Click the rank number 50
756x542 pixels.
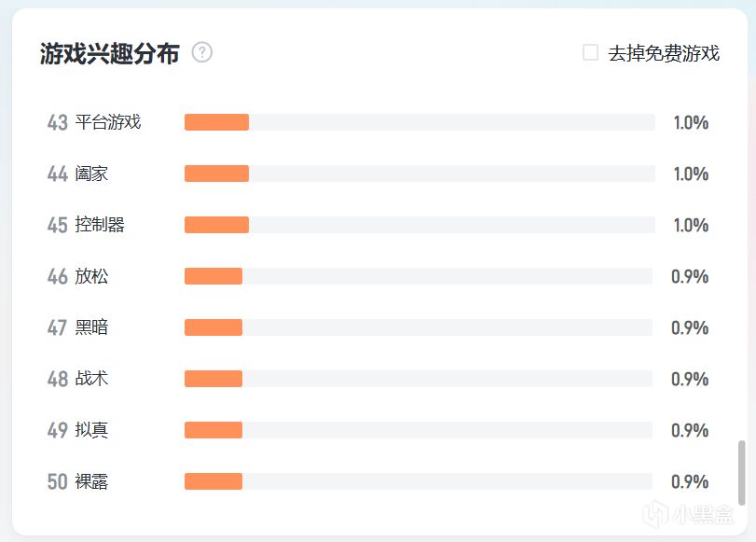58,481
